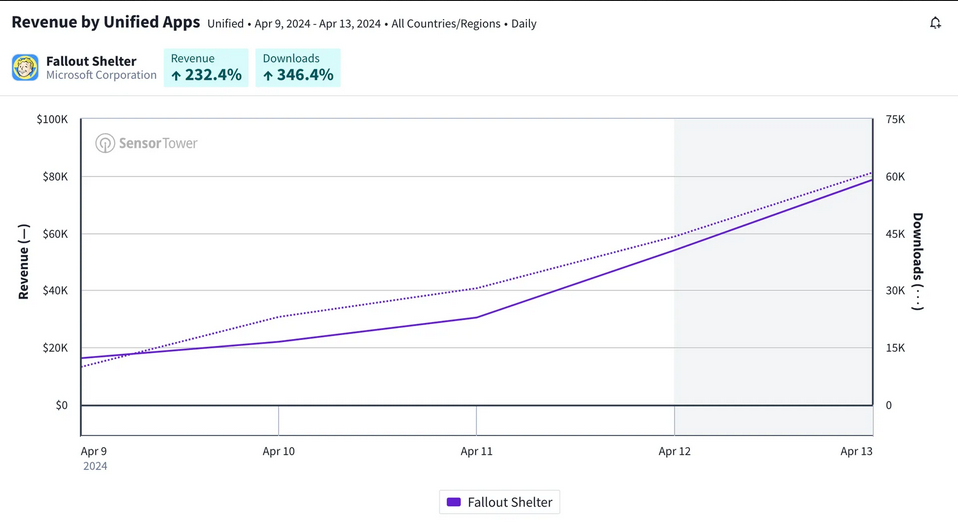Open the Fallout Shelter app name link
The width and height of the screenshot is (958, 524).
(x=91, y=61)
